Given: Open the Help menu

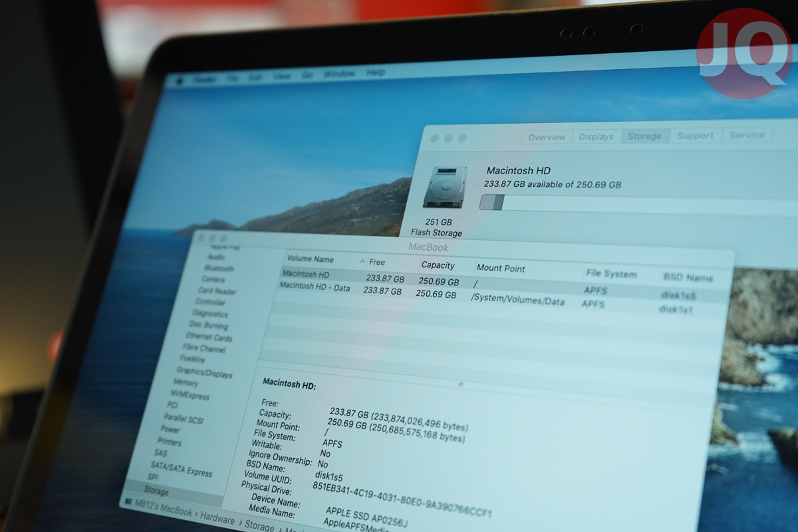Looking at the screenshot, I should click(x=376, y=72).
